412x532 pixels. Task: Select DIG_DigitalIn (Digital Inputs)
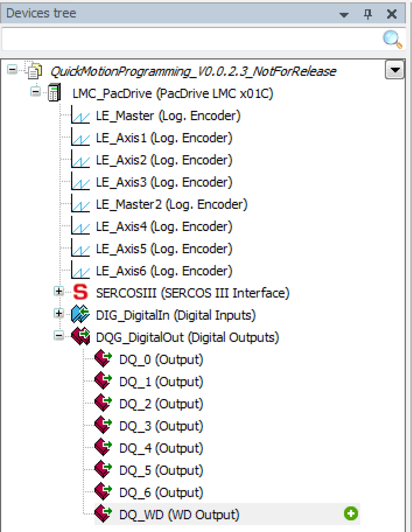[x=176, y=315]
